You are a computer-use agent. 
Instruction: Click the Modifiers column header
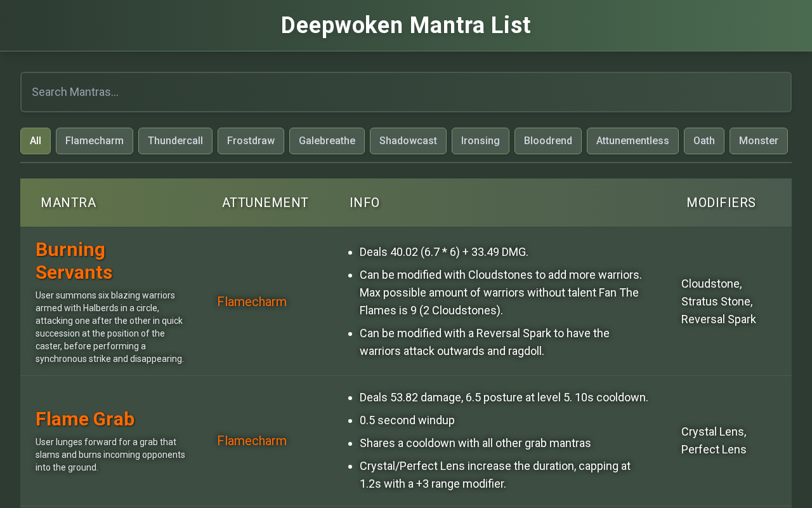tap(721, 203)
